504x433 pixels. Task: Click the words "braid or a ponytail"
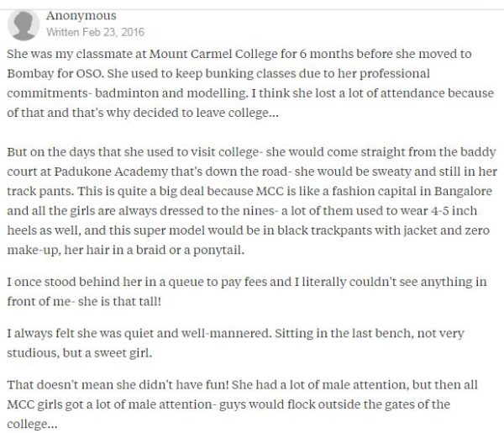190,250
